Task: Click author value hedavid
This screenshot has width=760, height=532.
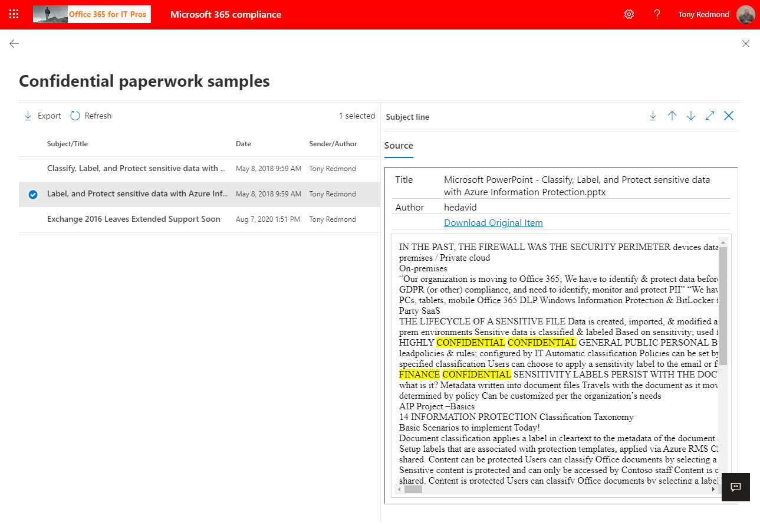Action: point(460,208)
